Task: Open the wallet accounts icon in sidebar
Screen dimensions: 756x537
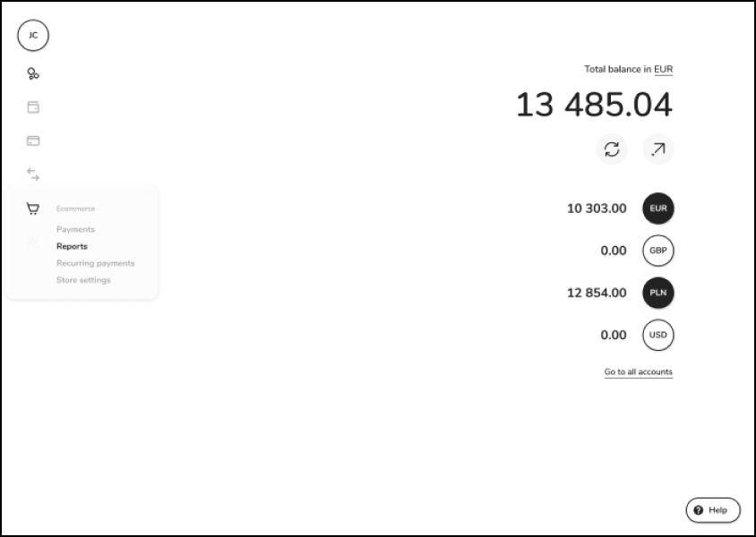Action: point(33,107)
